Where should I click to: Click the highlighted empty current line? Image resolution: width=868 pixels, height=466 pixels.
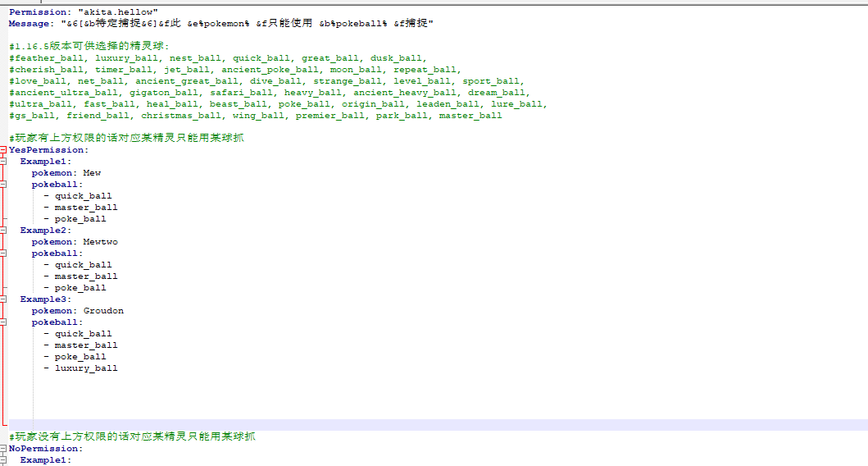pyautogui.click(x=439, y=425)
